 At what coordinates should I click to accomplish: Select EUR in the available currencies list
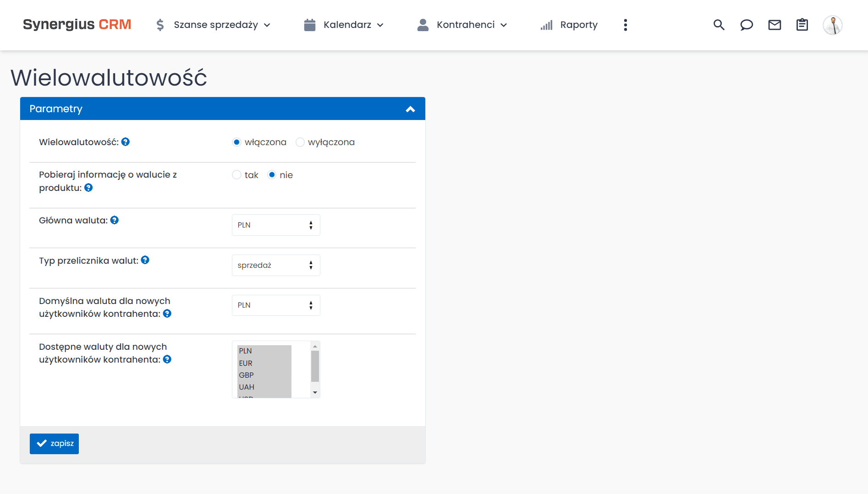[246, 363]
